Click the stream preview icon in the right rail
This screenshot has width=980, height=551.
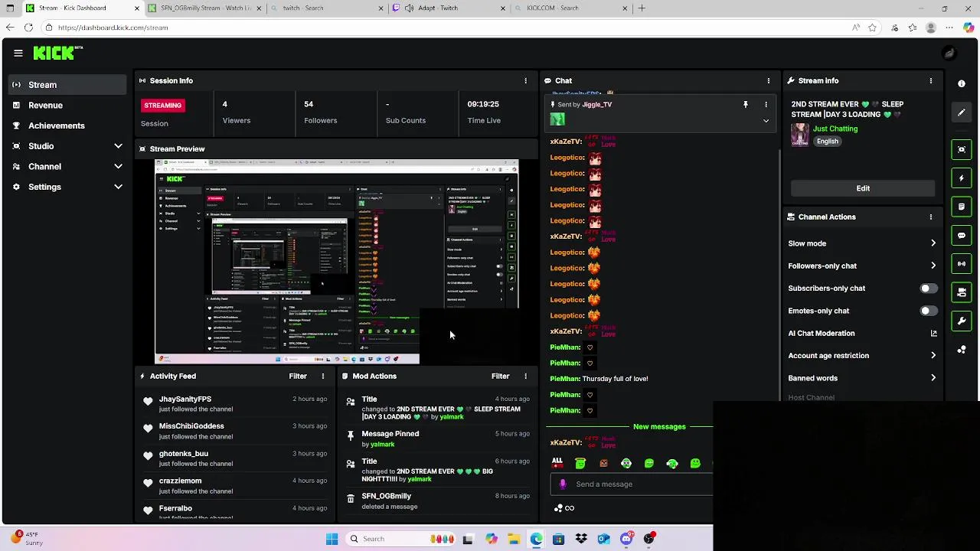click(x=962, y=149)
